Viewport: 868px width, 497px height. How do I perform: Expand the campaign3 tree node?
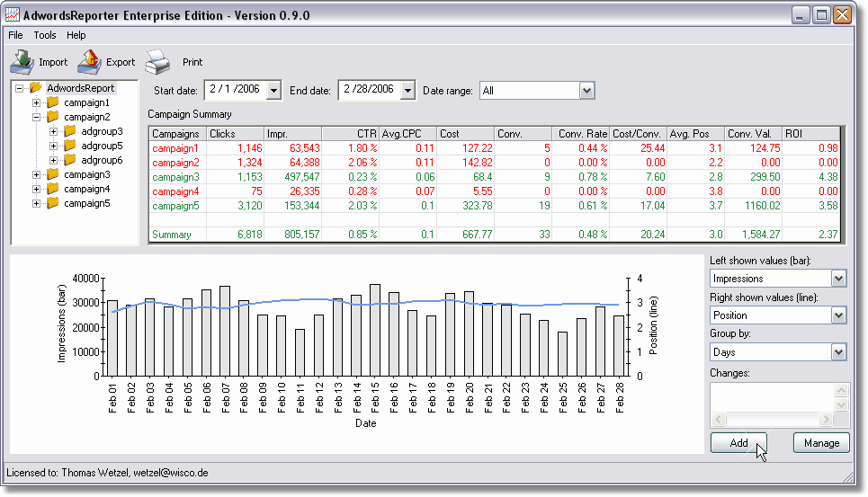coord(37,174)
